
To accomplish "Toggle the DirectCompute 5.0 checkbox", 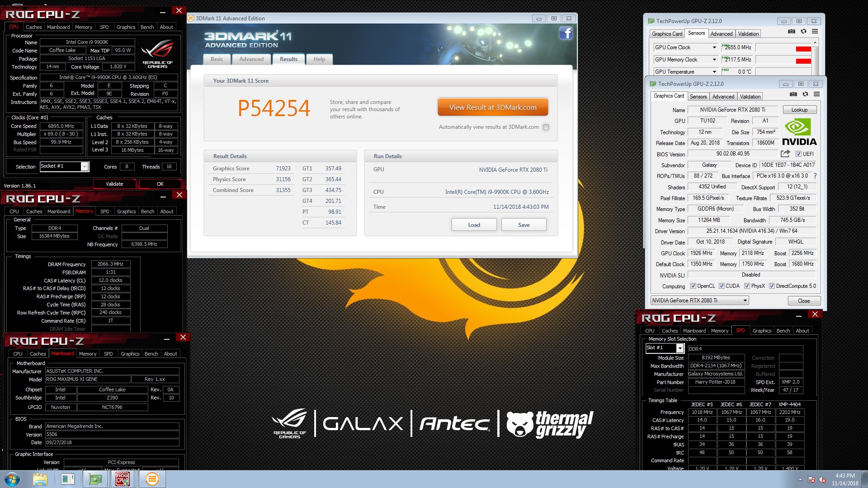I will pos(772,286).
